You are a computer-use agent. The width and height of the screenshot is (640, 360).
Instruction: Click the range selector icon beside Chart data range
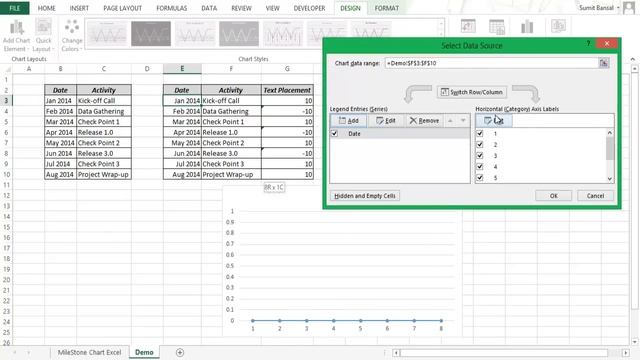click(x=604, y=63)
